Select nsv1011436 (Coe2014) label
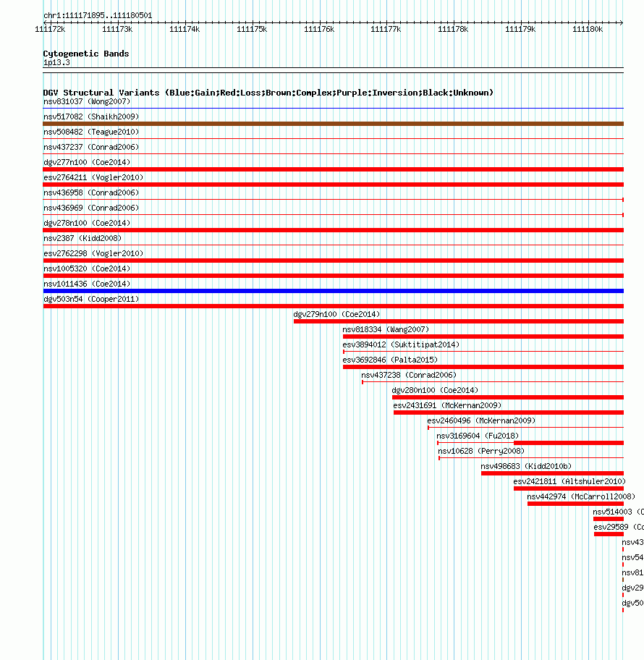This screenshot has height=660, width=644. point(87,283)
